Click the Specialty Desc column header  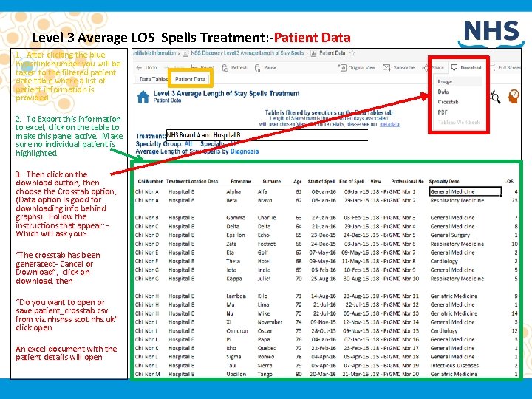click(x=444, y=182)
